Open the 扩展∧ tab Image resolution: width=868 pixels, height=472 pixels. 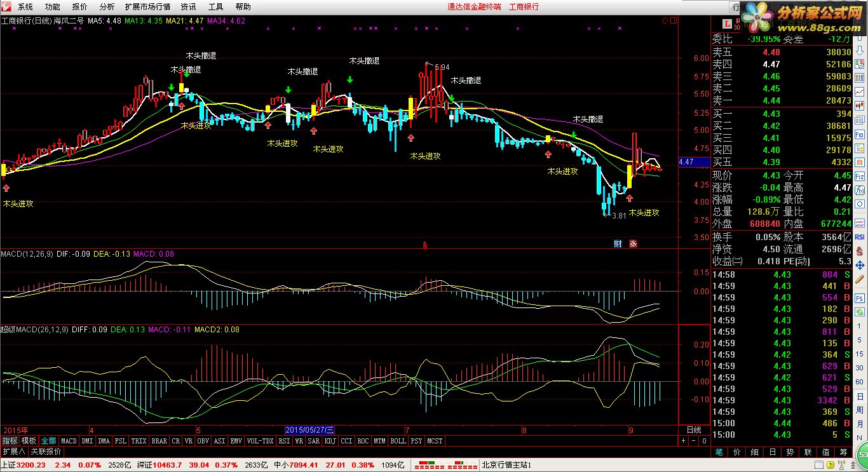(14, 452)
